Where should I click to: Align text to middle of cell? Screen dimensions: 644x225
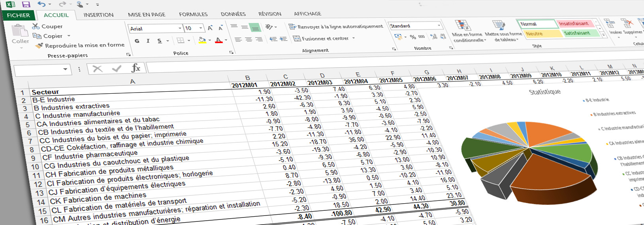point(245,27)
